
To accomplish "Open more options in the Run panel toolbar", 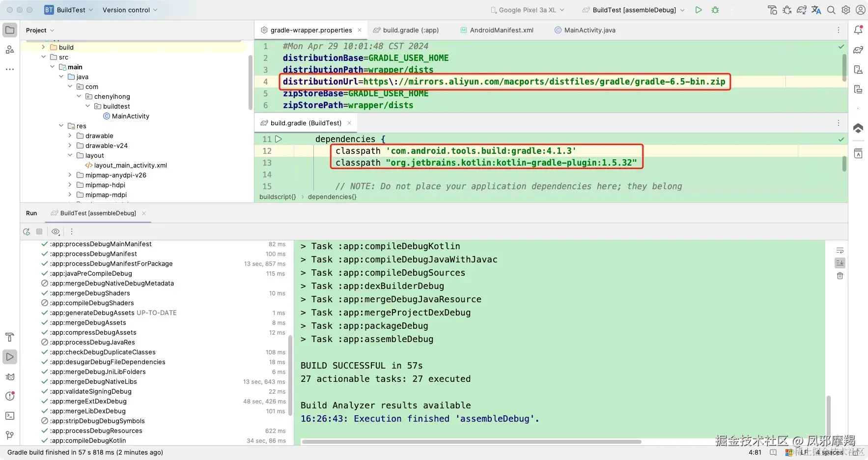I will pyautogui.click(x=72, y=231).
